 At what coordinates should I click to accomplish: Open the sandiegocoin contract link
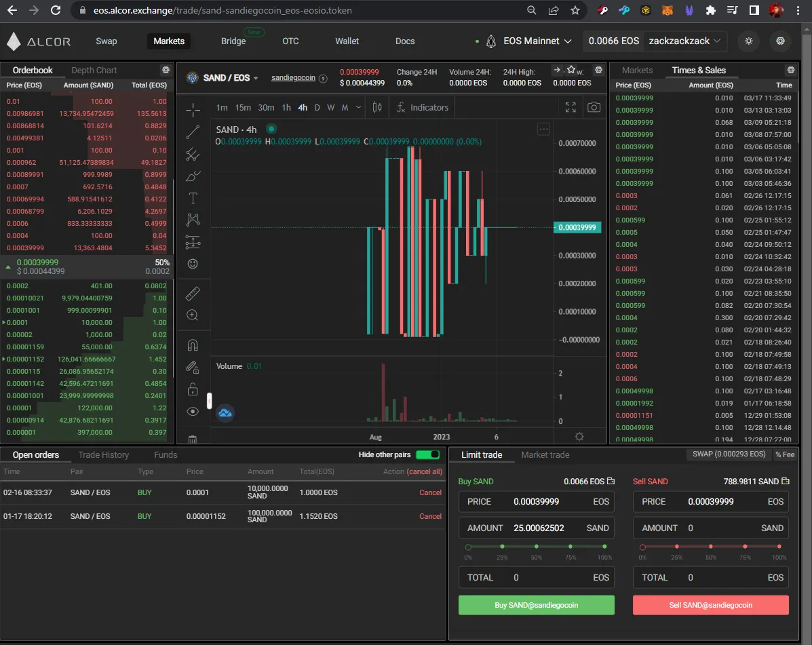[293, 77]
